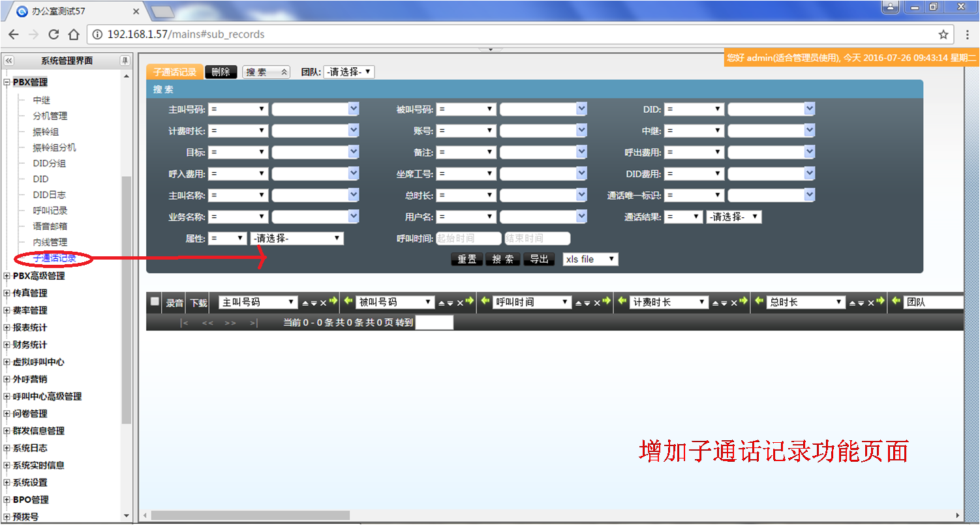Open the 团队 team dropdown

click(348, 72)
